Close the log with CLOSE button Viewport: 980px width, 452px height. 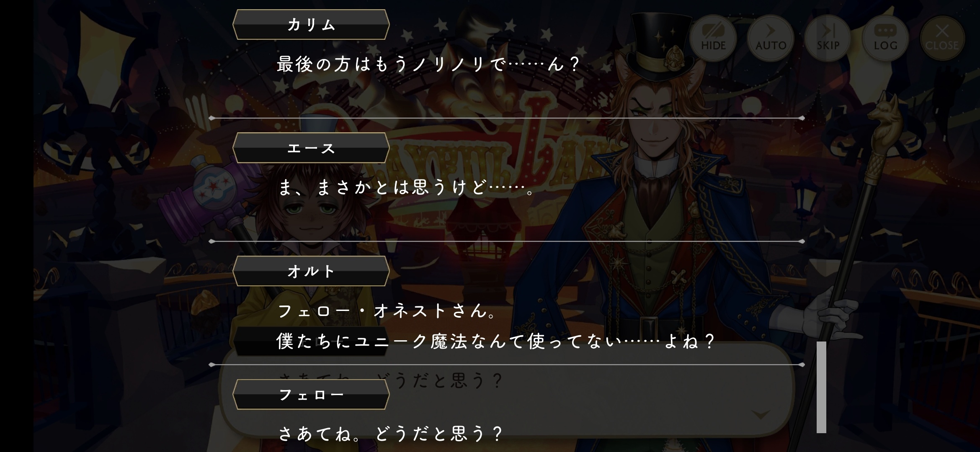click(x=942, y=38)
